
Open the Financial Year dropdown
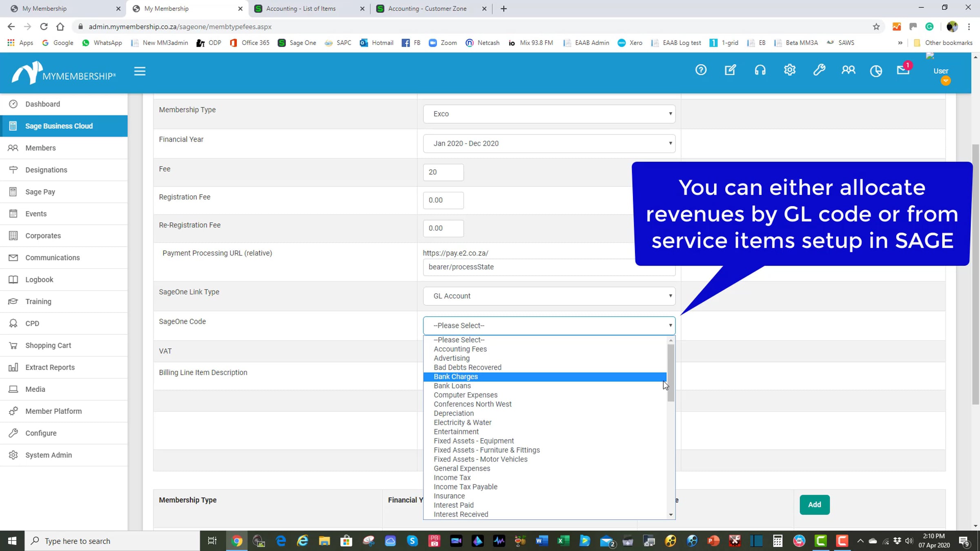point(549,143)
